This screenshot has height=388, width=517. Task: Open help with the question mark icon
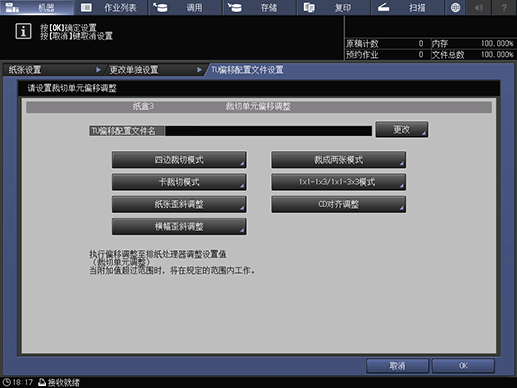pyautogui.click(x=504, y=7)
